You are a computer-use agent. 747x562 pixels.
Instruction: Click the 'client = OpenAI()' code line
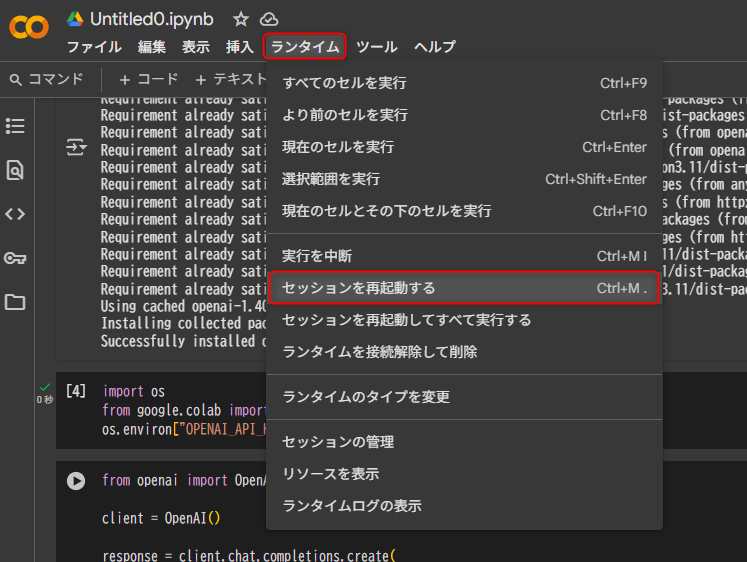click(x=161, y=518)
